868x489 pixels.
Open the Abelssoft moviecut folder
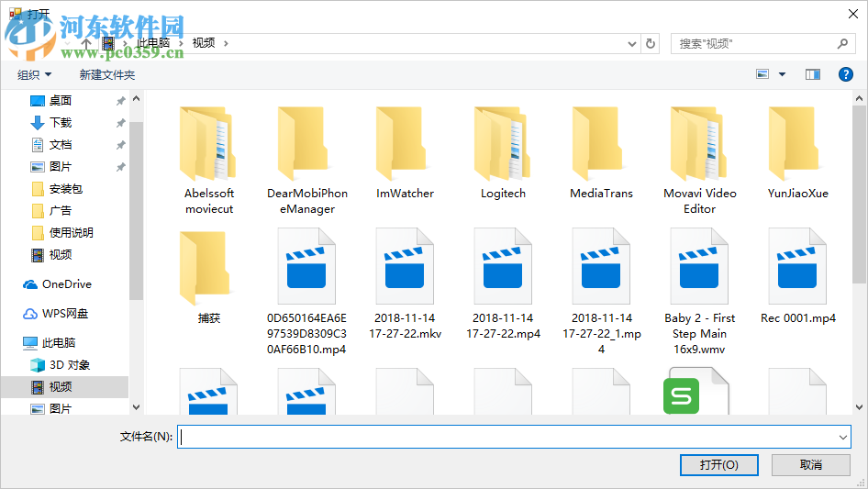coord(208,161)
